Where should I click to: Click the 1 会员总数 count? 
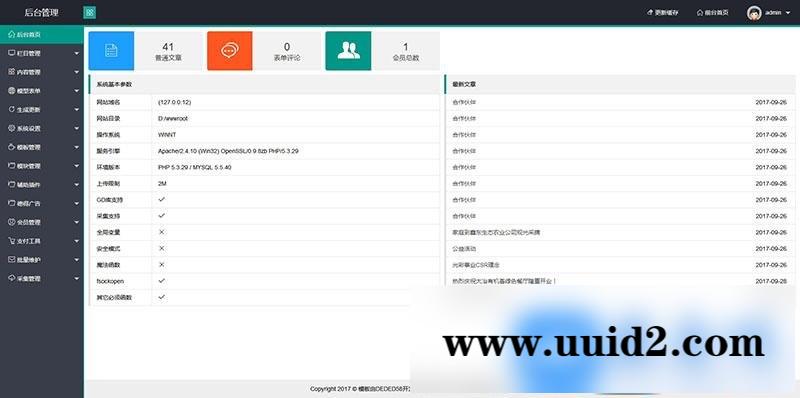[x=406, y=52]
